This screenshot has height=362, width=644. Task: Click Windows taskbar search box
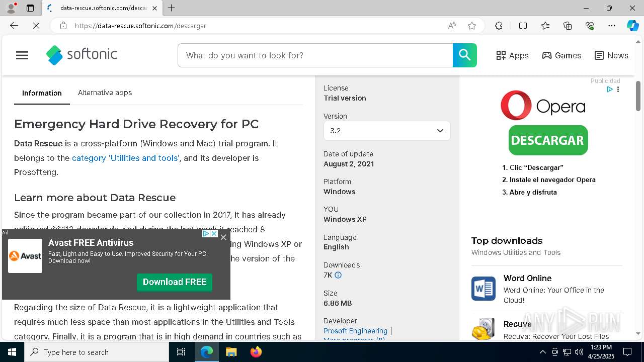[x=97, y=352]
